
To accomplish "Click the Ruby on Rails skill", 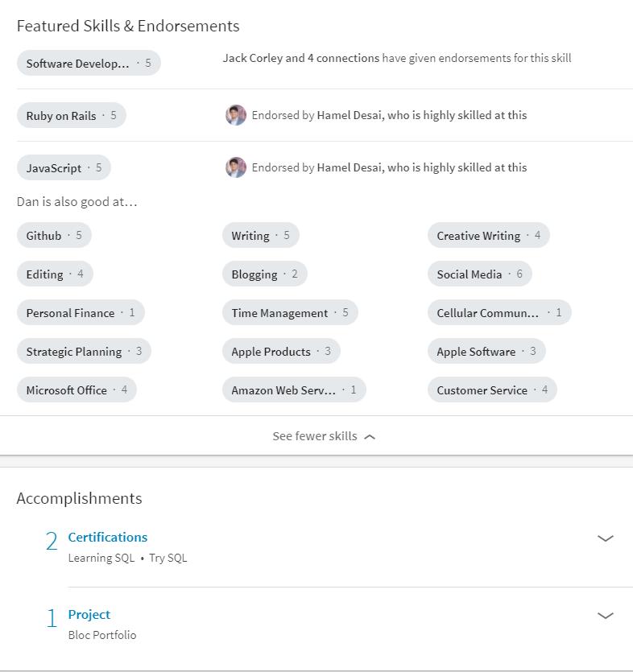I will (x=71, y=116).
